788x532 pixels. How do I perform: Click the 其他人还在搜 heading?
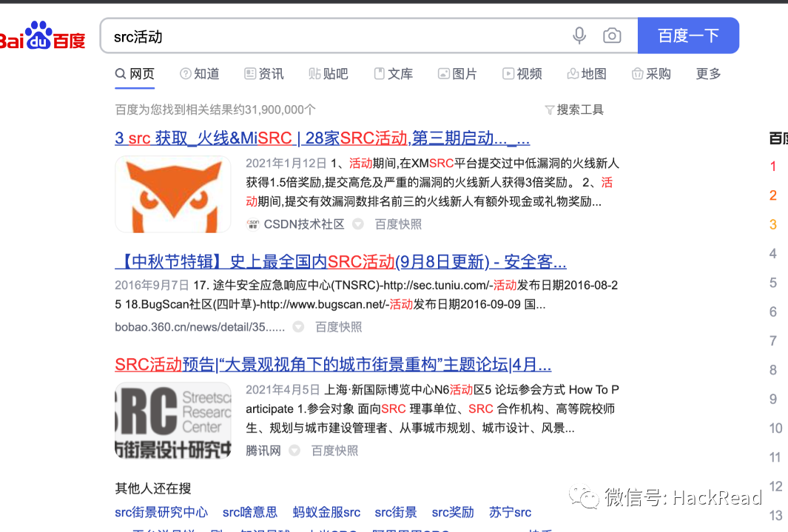coord(152,488)
